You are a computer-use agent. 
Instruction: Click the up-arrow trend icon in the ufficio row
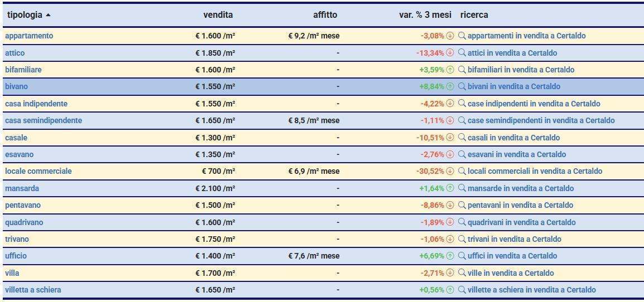click(450, 256)
